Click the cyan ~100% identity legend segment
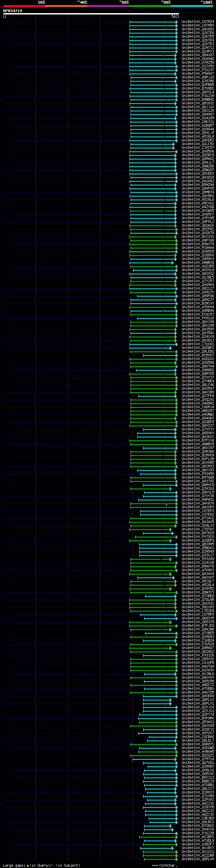Screen dimensions: 216x868 coord(192,6)
